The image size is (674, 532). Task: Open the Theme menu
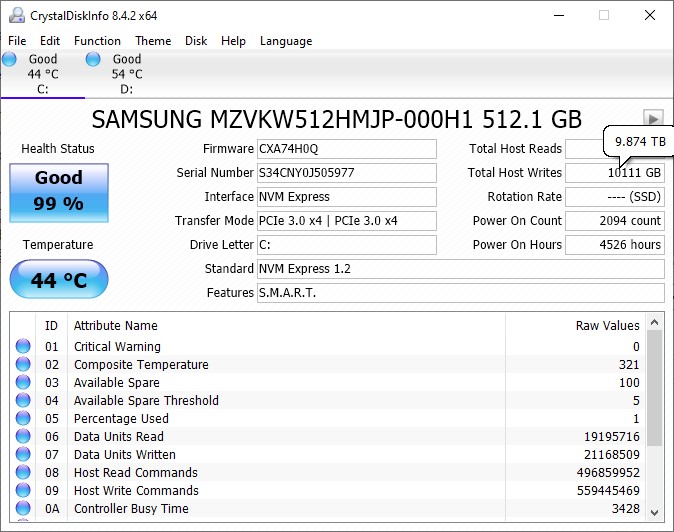coord(153,41)
